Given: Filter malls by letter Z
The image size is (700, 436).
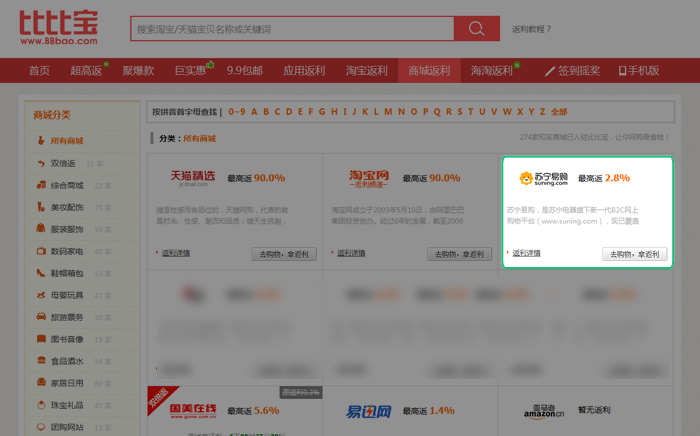Looking at the screenshot, I should tap(542, 112).
